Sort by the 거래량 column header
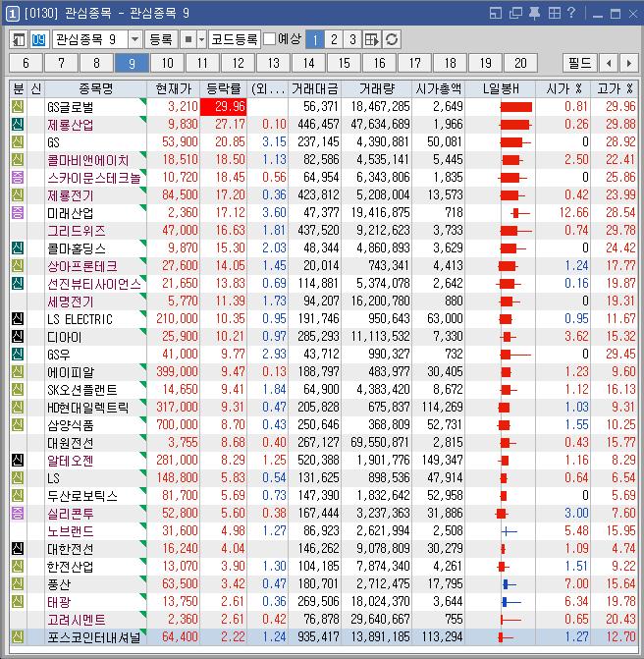The width and height of the screenshot is (644, 659). 377,88
